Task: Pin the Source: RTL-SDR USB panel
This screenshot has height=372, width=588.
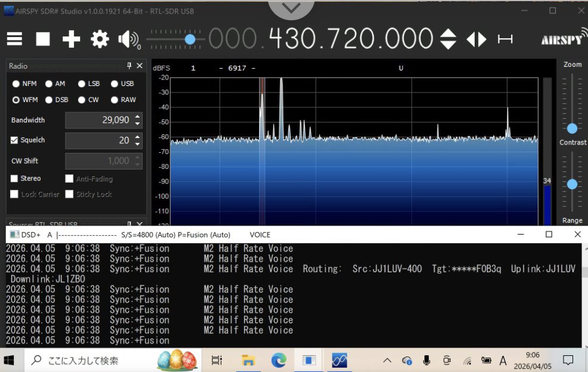Action: [129, 223]
